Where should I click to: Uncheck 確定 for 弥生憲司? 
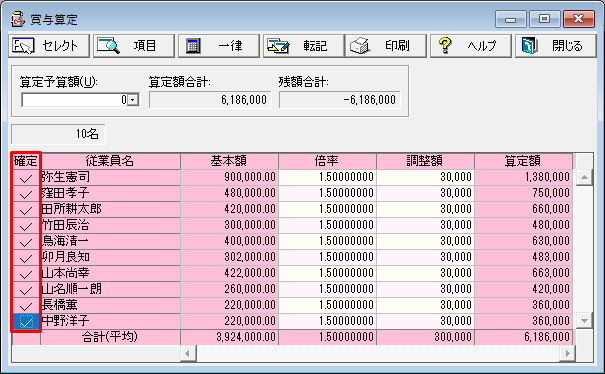pyautogui.click(x=26, y=178)
